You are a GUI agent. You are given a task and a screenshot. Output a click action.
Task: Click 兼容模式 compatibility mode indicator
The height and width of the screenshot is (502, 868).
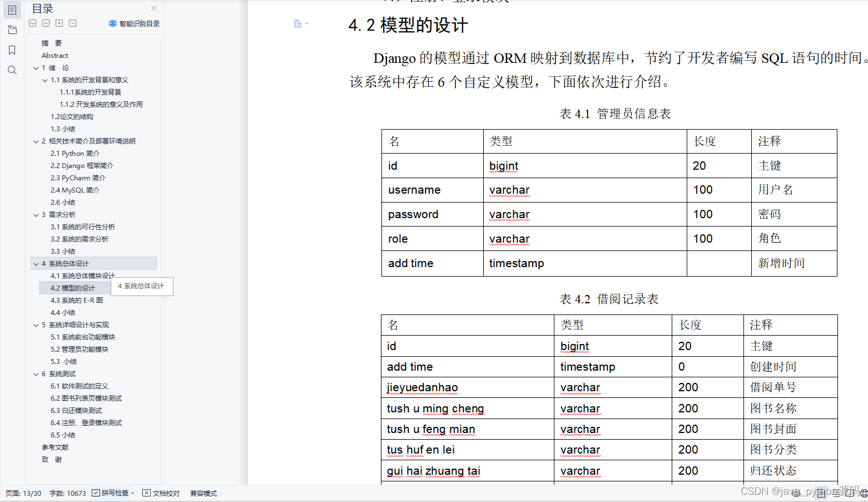click(204, 493)
